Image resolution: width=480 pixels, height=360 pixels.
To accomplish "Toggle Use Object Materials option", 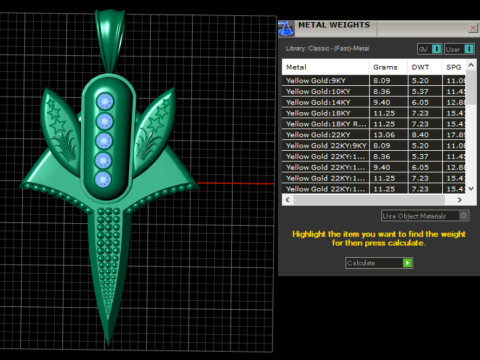I will pyautogui.click(x=425, y=216).
